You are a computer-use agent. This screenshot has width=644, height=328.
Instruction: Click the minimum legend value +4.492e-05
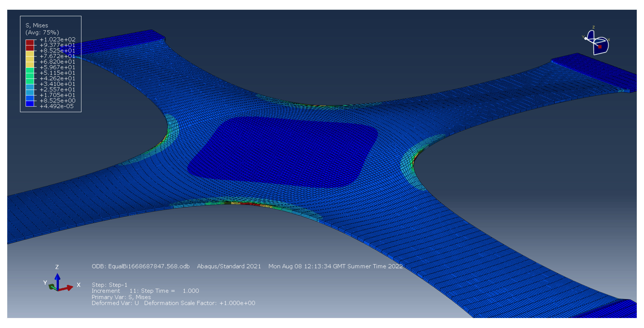click(x=57, y=106)
